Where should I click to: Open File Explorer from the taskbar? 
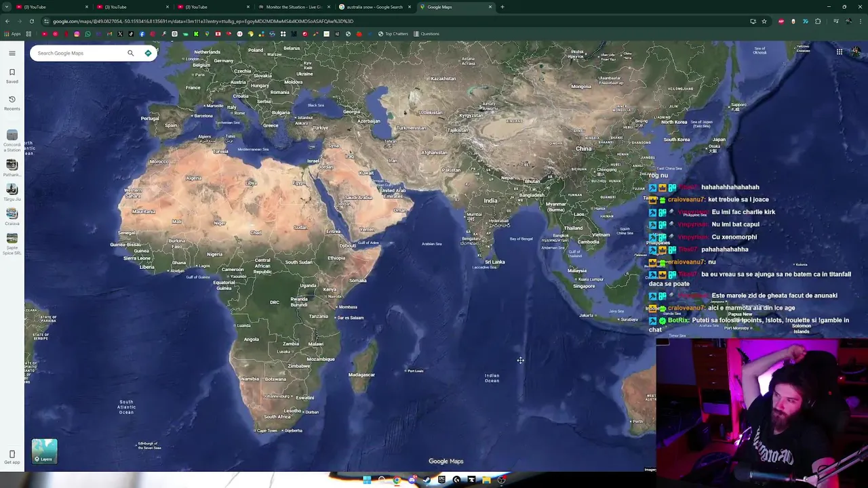pos(486,480)
